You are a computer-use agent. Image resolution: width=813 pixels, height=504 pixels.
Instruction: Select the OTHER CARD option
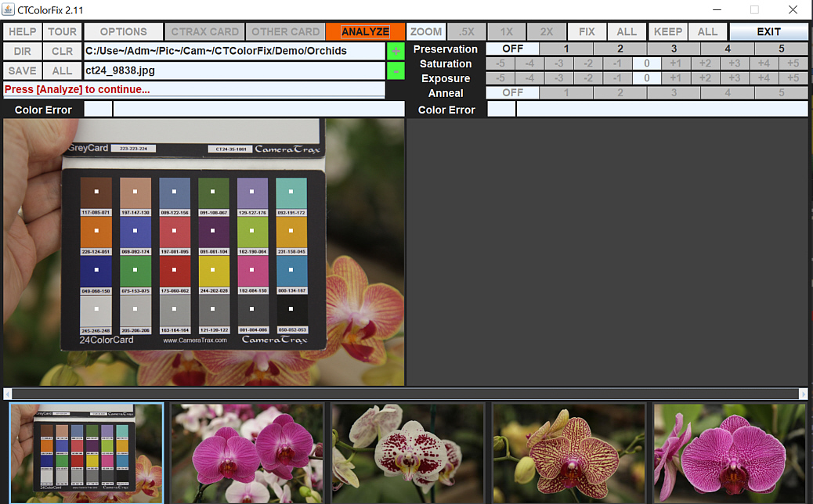coord(285,32)
